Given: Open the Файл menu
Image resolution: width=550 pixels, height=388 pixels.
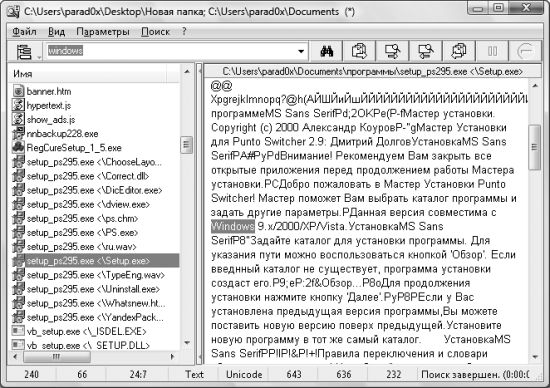Looking at the screenshot, I should (x=24, y=32).
